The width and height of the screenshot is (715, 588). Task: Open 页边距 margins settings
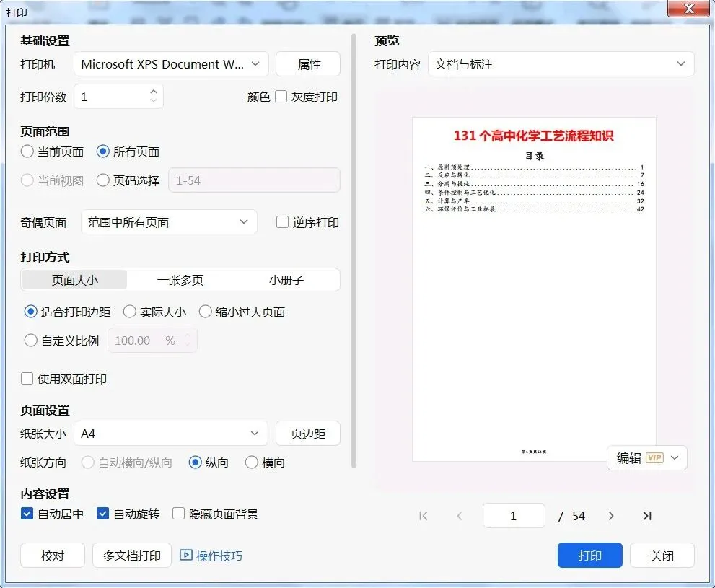[x=308, y=434]
